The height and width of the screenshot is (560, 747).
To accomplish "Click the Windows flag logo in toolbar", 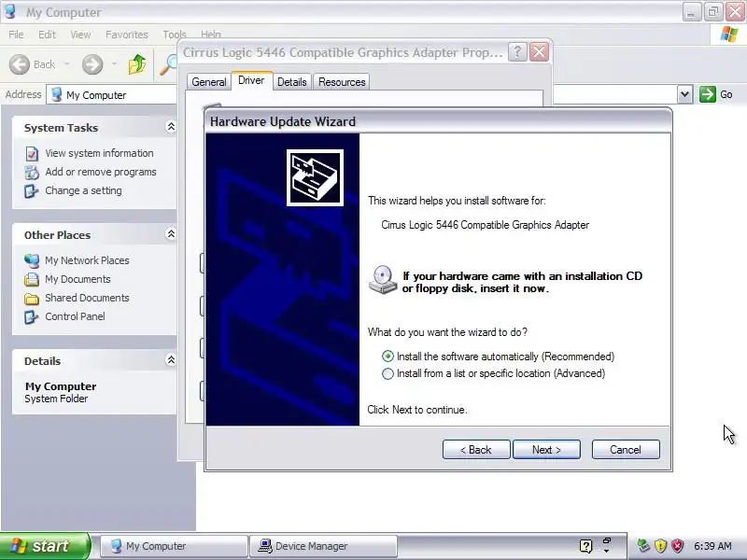I will (728, 35).
